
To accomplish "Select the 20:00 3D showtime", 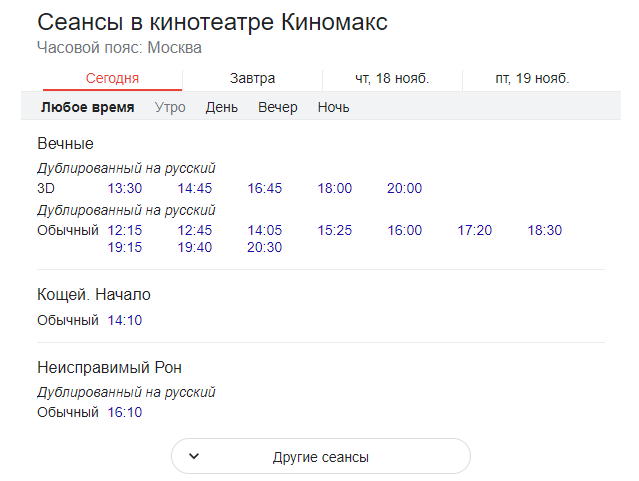I will coord(405,188).
